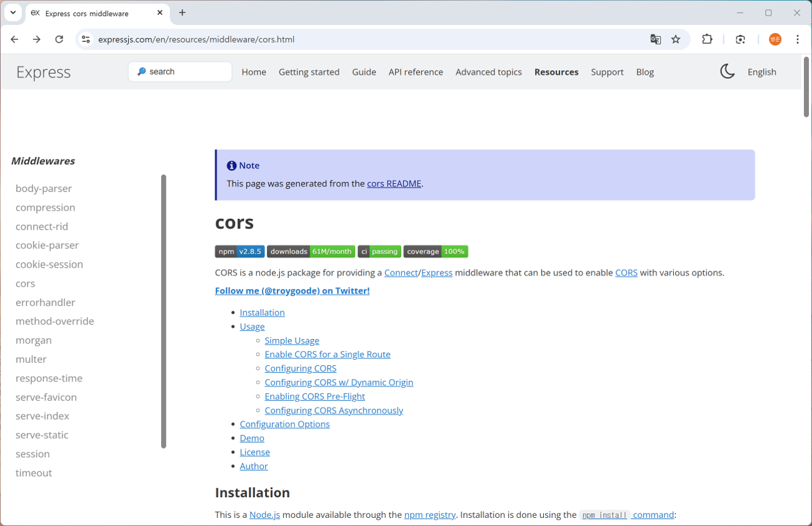
Task: Select connect-rid in the sidebar
Action: [x=42, y=226]
